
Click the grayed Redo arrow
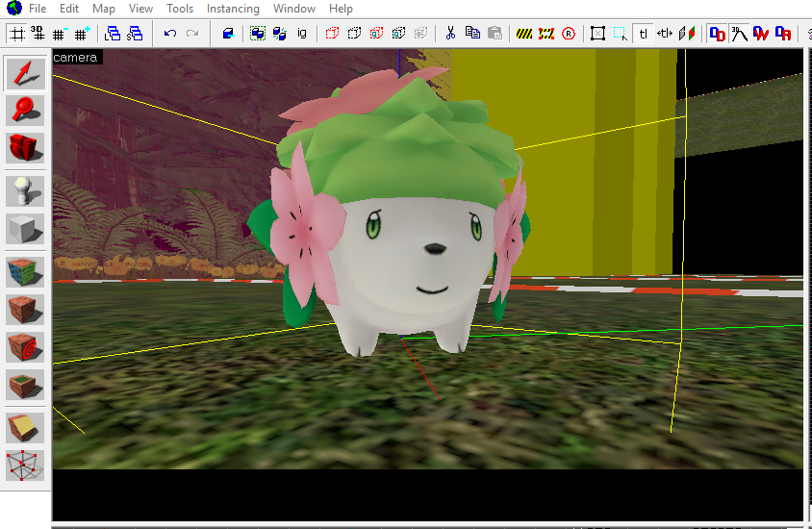pyautogui.click(x=192, y=34)
